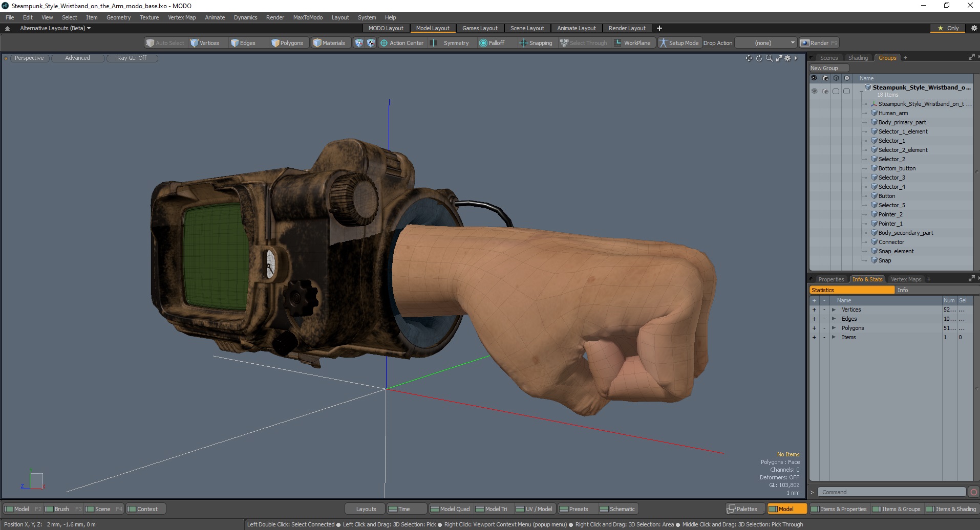Viewport: 980px width, 530px height.
Task: Switch to the Shading tab
Action: [x=858, y=58]
